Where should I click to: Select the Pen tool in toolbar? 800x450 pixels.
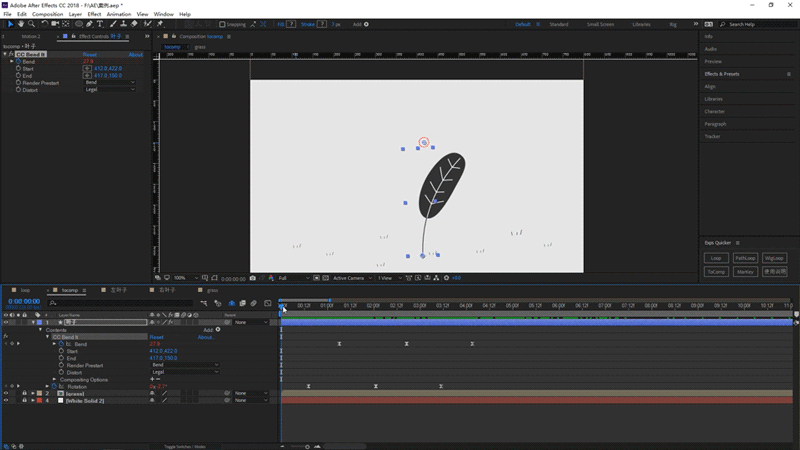90,24
